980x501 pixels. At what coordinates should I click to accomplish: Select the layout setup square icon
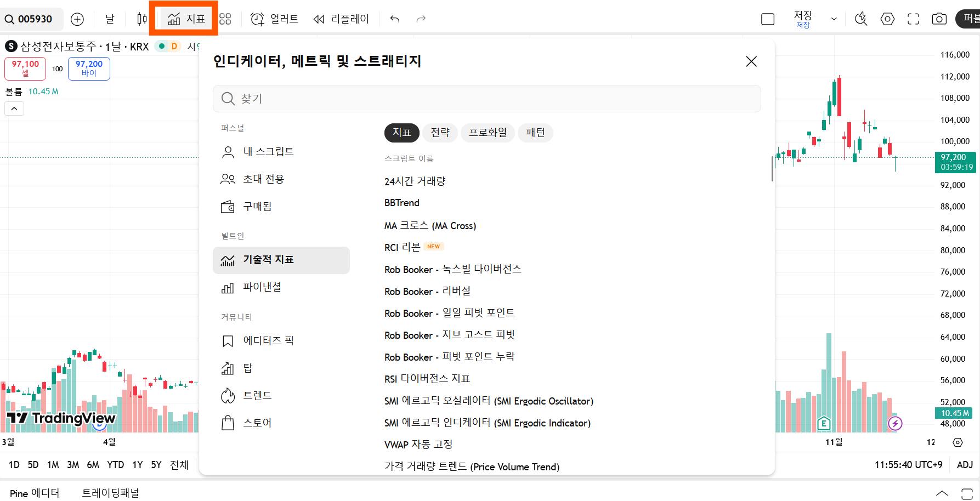tap(768, 19)
